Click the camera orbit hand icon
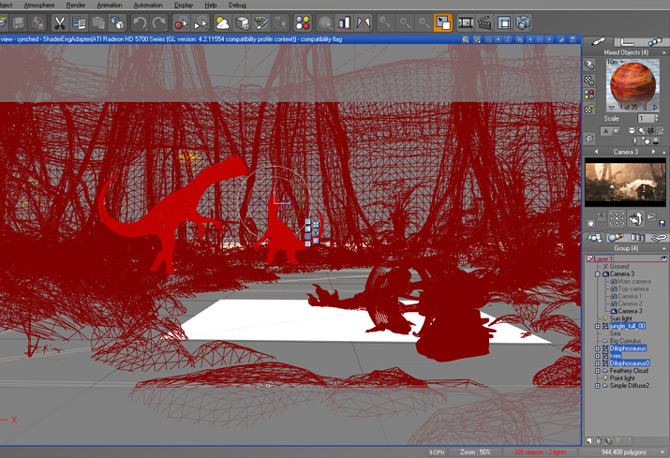670x458 pixels. 636,218
